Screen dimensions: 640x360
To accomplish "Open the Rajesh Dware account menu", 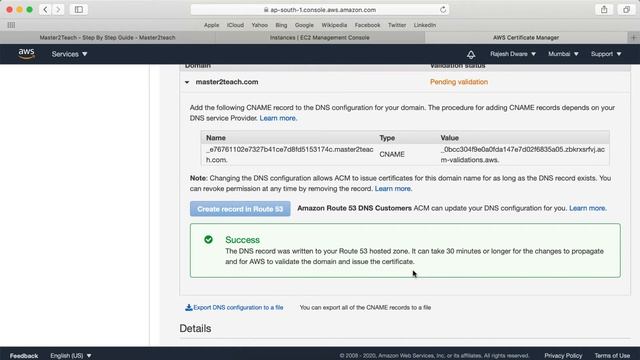I will (513, 54).
